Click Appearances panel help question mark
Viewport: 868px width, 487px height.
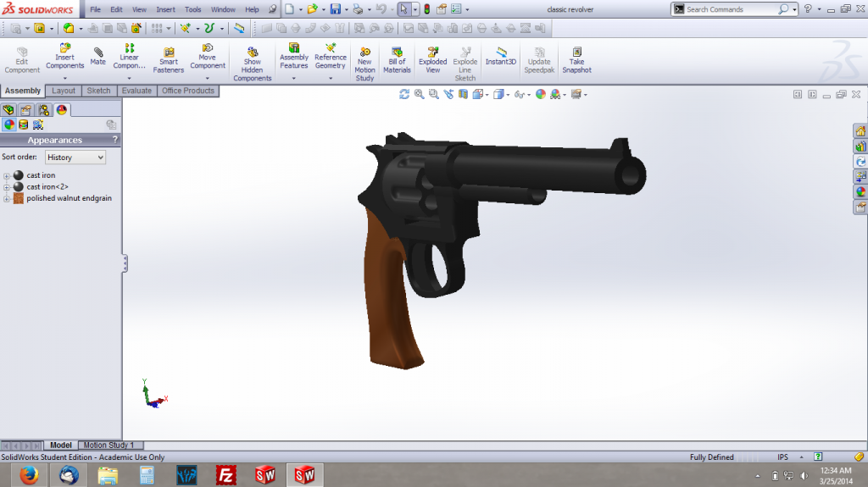pyautogui.click(x=115, y=140)
